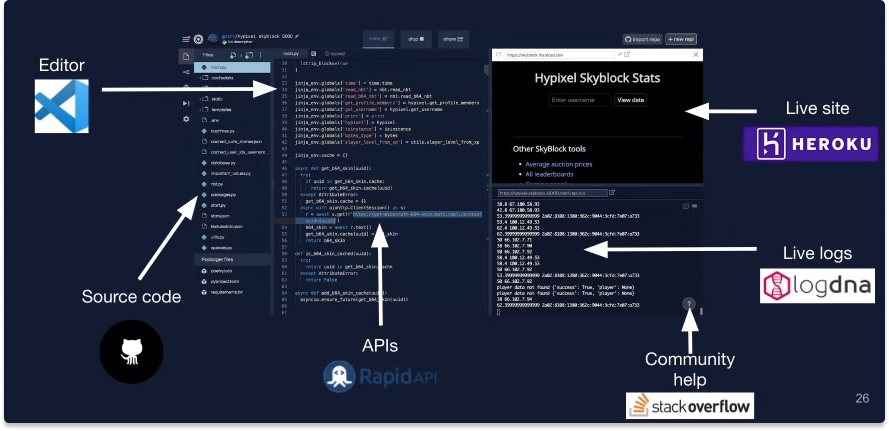Add a new folder in Files panel
Viewport: 889px width, 431px height.
tap(249, 55)
